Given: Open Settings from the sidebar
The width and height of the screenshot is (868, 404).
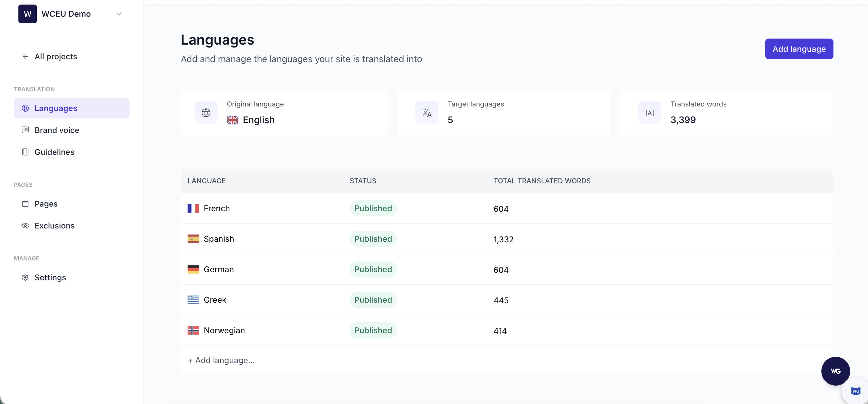Looking at the screenshot, I should coord(50,277).
